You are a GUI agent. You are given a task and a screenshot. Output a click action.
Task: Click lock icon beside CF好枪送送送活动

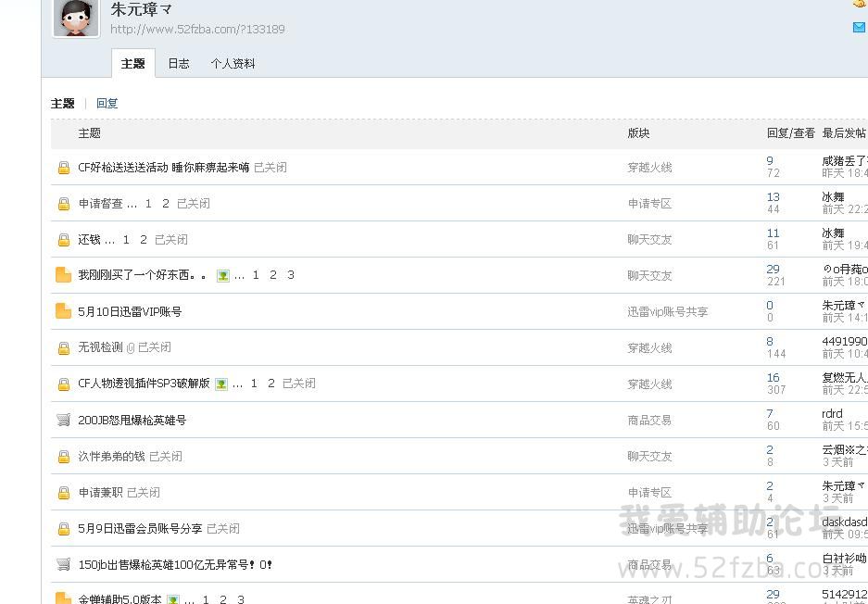click(64, 167)
